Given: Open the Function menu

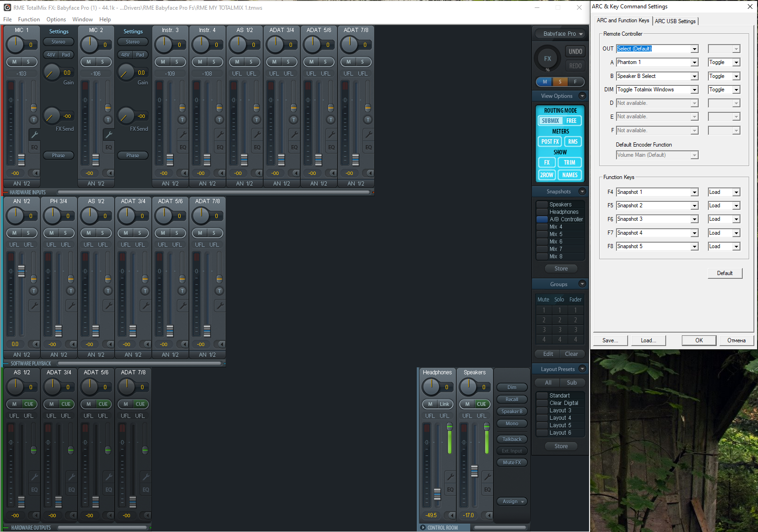Looking at the screenshot, I should [29, 19].
